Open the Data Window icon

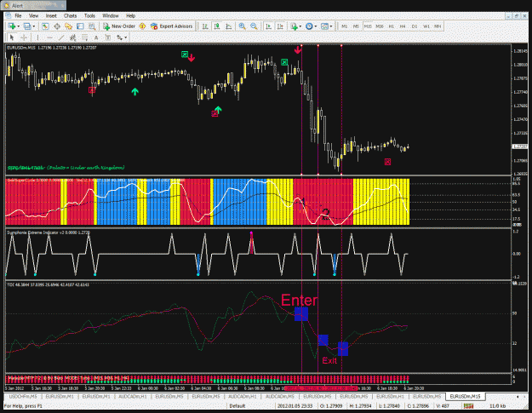(57, 26)
